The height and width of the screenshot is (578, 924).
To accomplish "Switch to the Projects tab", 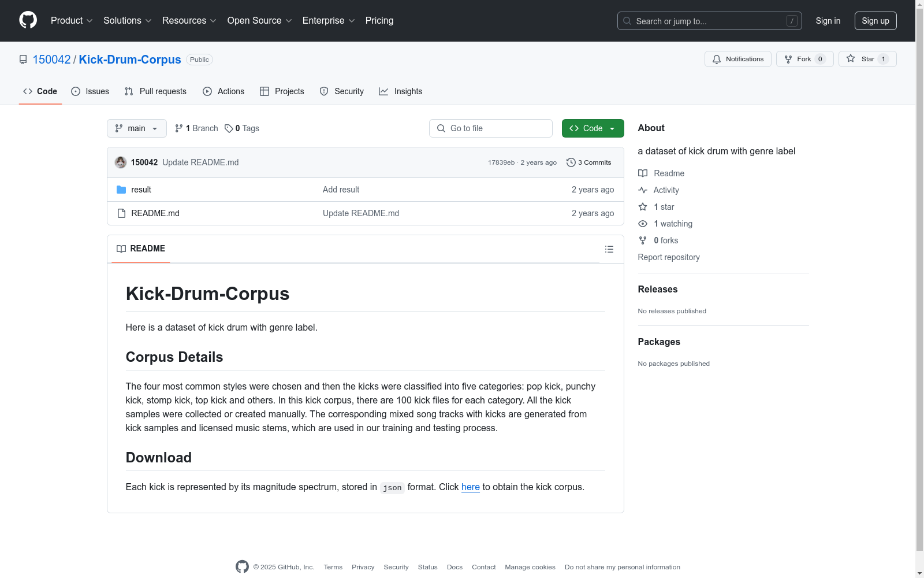I will (282, 91).
